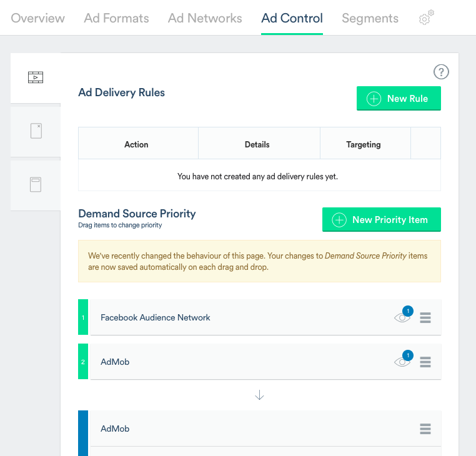Viewport: 476px width, 456px height.
Task: Select the video ad format sidebar icon
Action: (x=36, y=77)
